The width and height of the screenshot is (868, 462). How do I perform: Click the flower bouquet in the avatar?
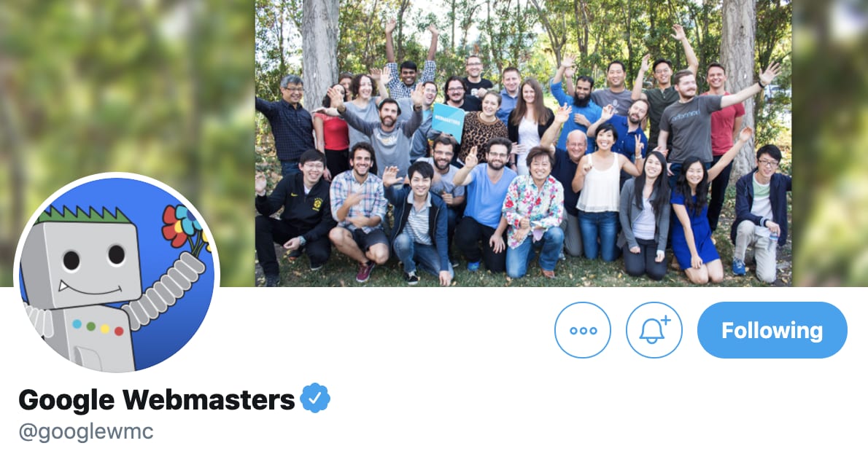(183, 227)
